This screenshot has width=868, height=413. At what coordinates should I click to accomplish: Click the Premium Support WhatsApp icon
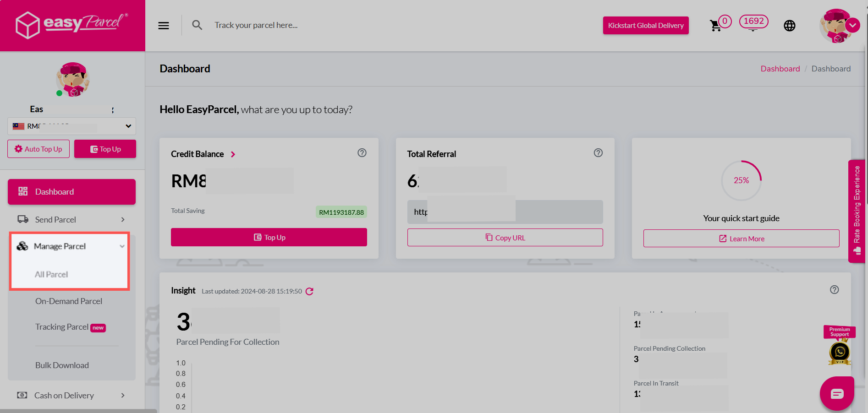click(x=840, y=352)
